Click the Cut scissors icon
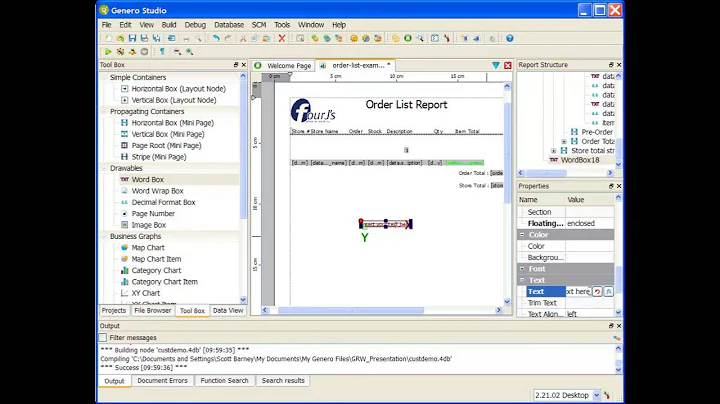Image resolution: width=720 pixels, height=404 pixels. [x=243, y=39]
